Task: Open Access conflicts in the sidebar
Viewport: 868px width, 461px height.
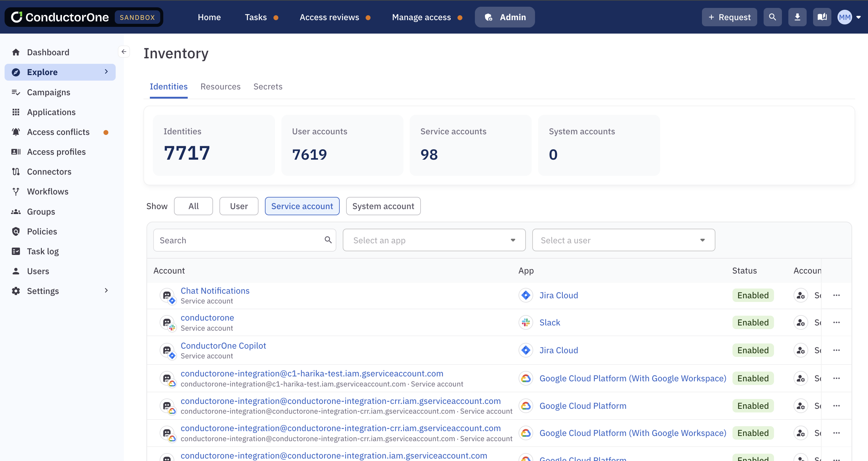Action: (x=58, y=132)
